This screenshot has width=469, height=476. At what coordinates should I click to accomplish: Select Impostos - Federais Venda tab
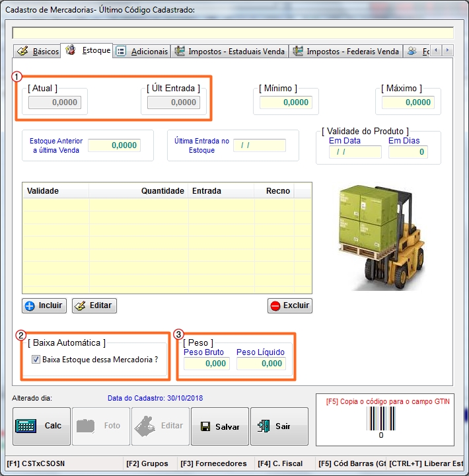345,52
